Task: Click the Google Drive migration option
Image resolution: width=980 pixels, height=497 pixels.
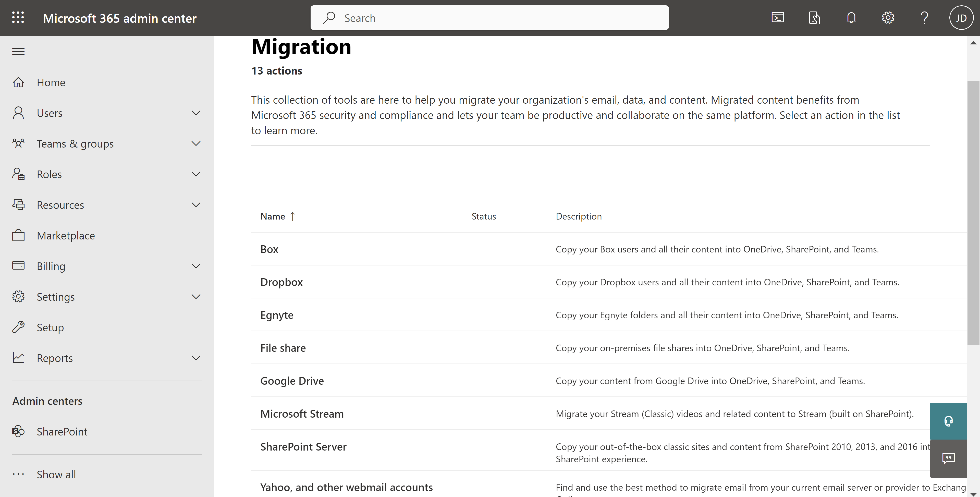Action: [x=292, y=380]
